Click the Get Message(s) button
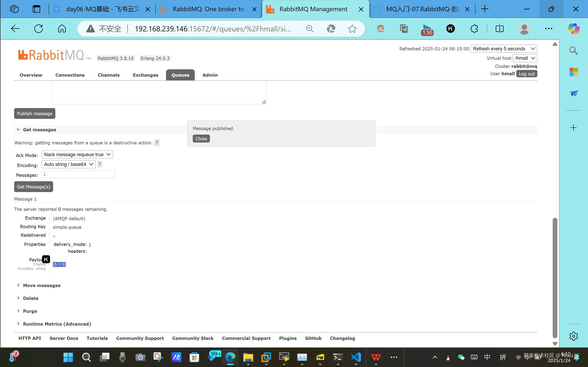This screenshot has height=367, width=588. [33, 187]
